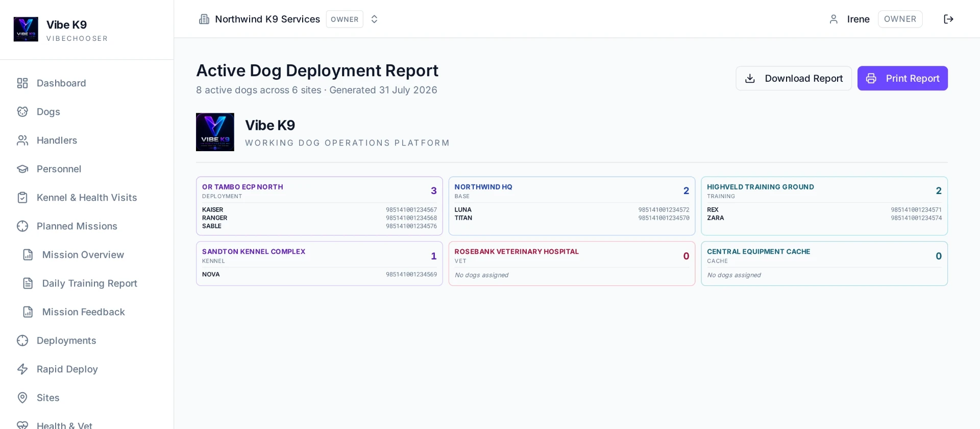Open Mission Feedback report
Image resolution: width=980 pixels, height=429 pixels.
coord(84,312)
